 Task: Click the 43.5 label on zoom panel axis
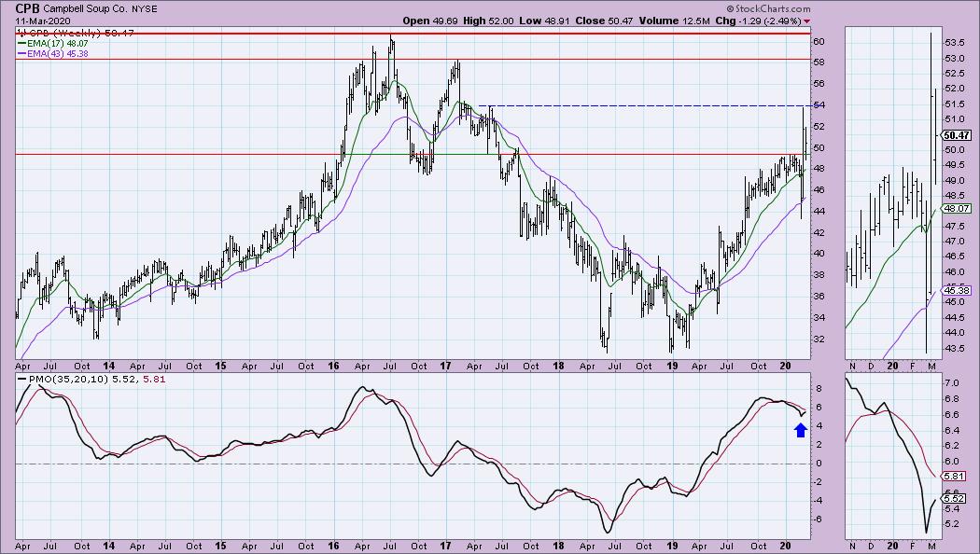point(955,349)
